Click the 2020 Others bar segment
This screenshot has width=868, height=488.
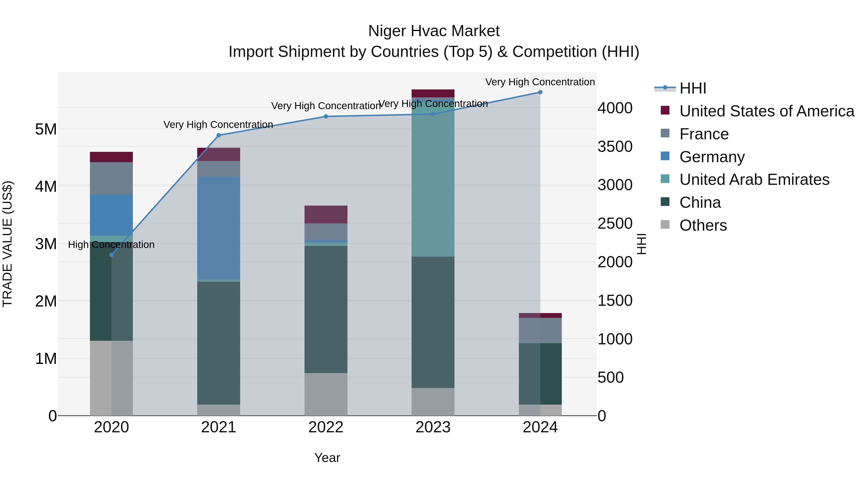(112, 378)
